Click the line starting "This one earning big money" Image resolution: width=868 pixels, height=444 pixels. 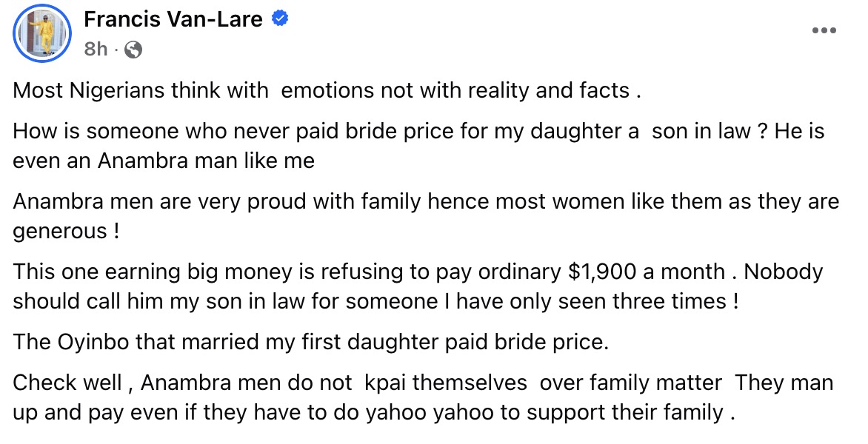click(418, 272)
